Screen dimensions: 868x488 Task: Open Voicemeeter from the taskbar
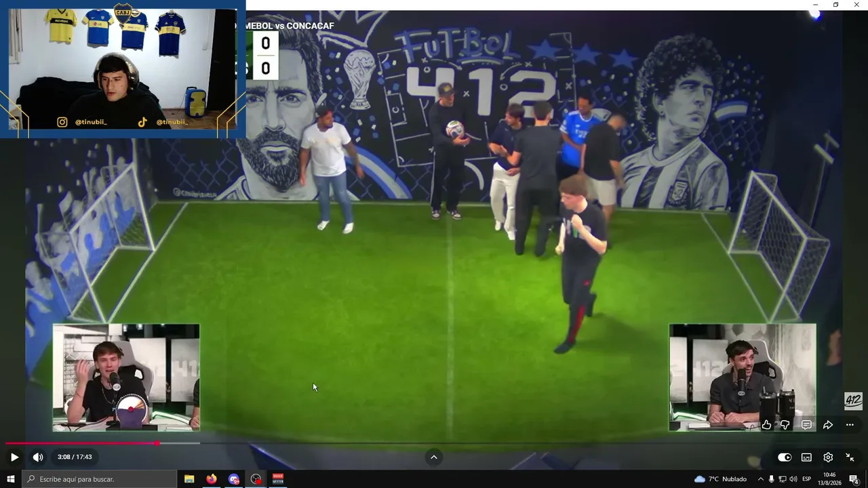278,479
